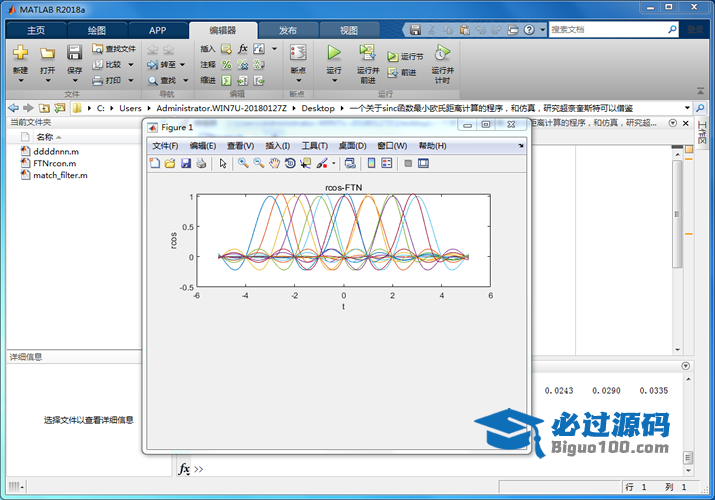This screenshot has width=715, height=500.
Task: Click the help question mark icon
Action: point(529,30)
